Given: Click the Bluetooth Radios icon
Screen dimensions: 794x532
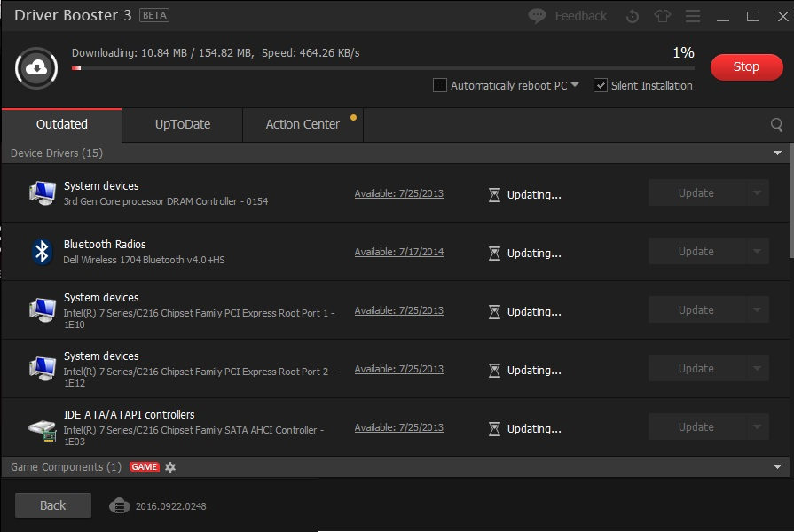Looking at the screenshot, I should (x=42, y=252).
